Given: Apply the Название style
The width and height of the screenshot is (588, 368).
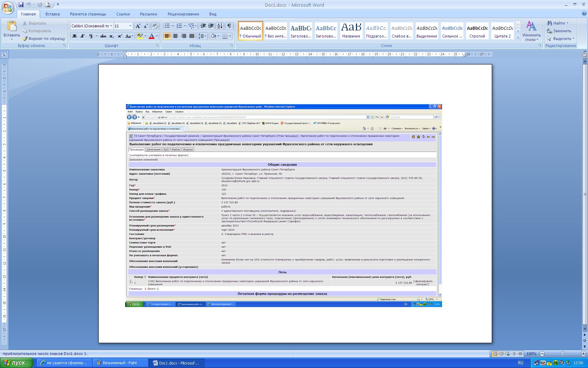Looking at the screenshot, I should point(351,30).
